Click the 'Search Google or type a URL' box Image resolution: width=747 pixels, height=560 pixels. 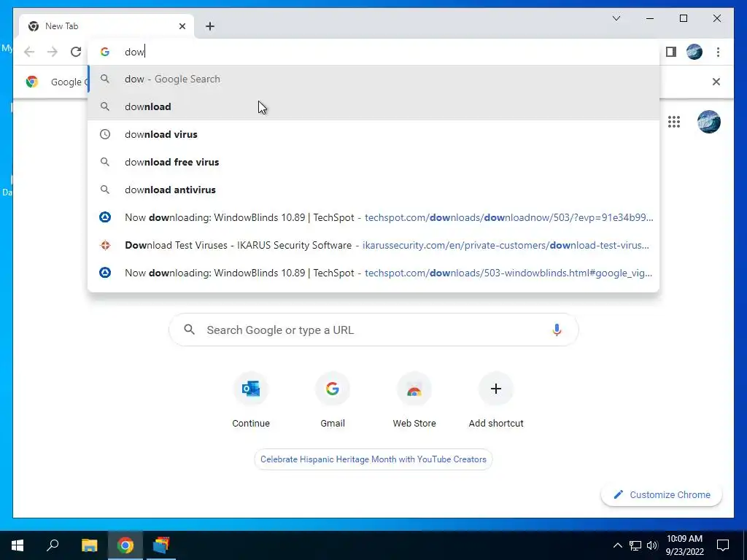373,330
